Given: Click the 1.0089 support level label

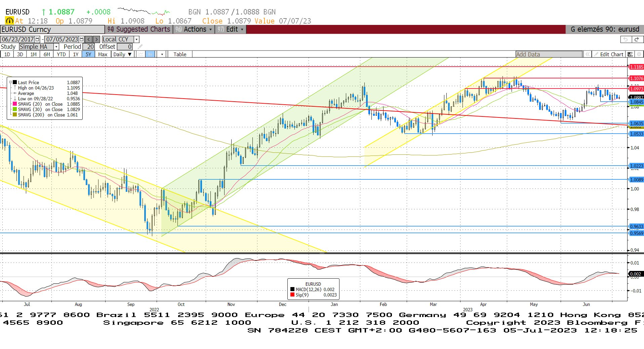Looking at the screenshot, I should coord(636,180).
